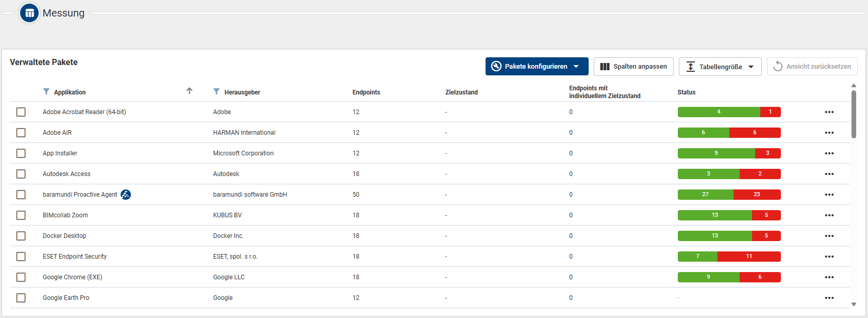Click red status segment 23 for baramundi Agent
This screenshot has width=868, height=318.
click(x=757, y=195)
